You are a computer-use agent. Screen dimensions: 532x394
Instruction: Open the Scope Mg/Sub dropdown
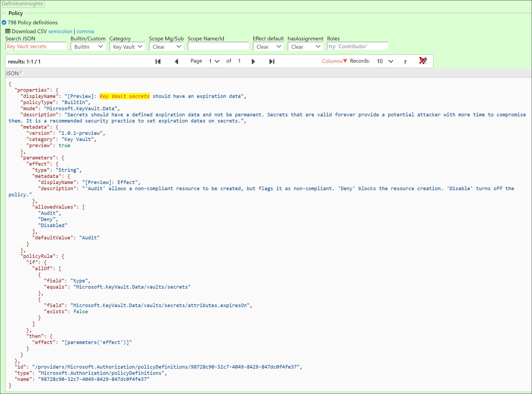167,47
